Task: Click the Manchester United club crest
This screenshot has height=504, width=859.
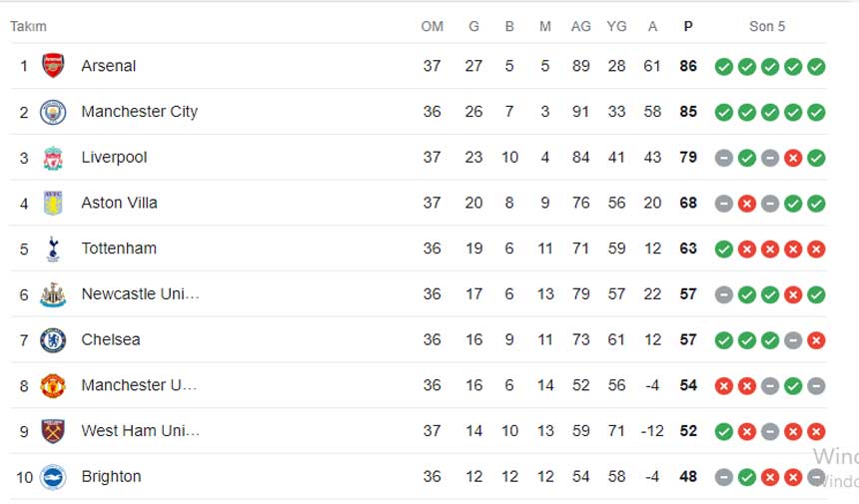Action: pos(53,386)
